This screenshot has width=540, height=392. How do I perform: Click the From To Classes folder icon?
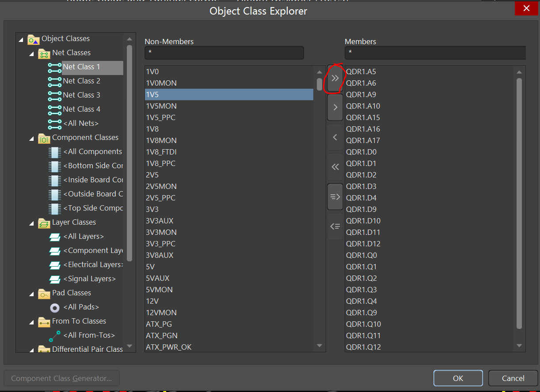click(44, 322)
